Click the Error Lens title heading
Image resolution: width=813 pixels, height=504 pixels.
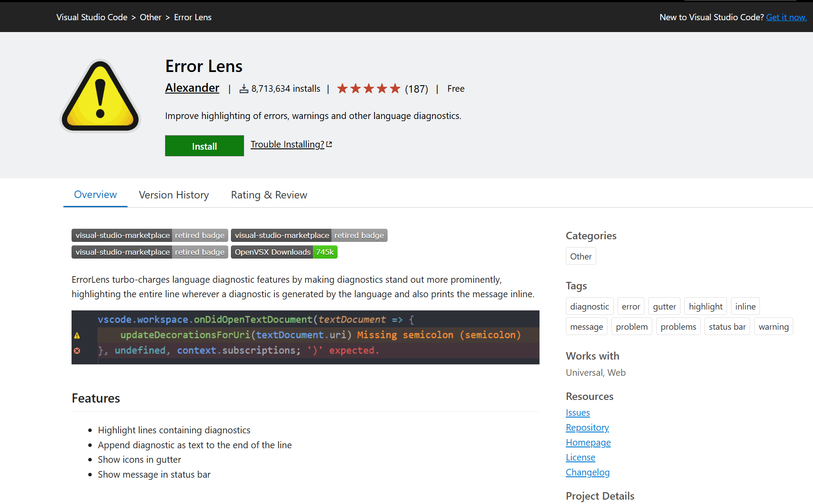point(204,66)
